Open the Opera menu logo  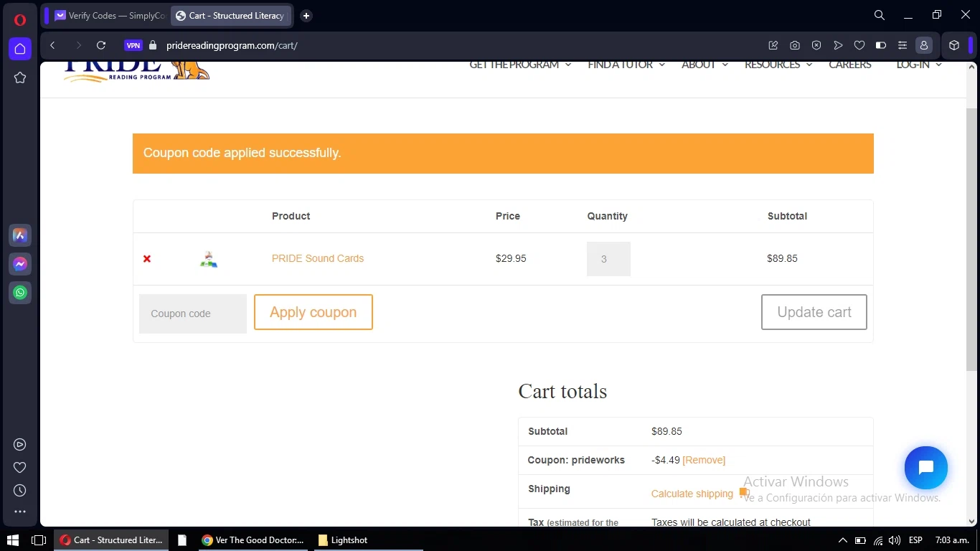click(x=20, y=19)
